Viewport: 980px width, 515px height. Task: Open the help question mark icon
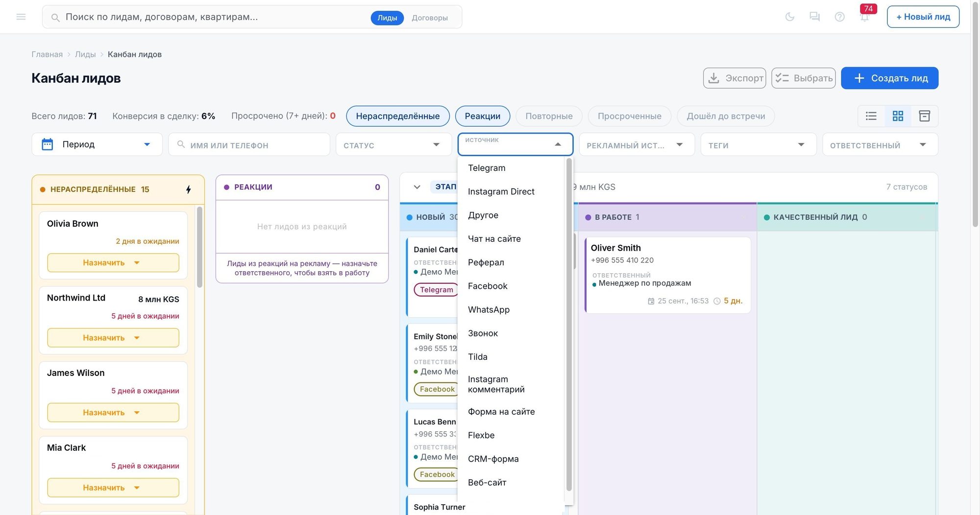click(840, 17)
